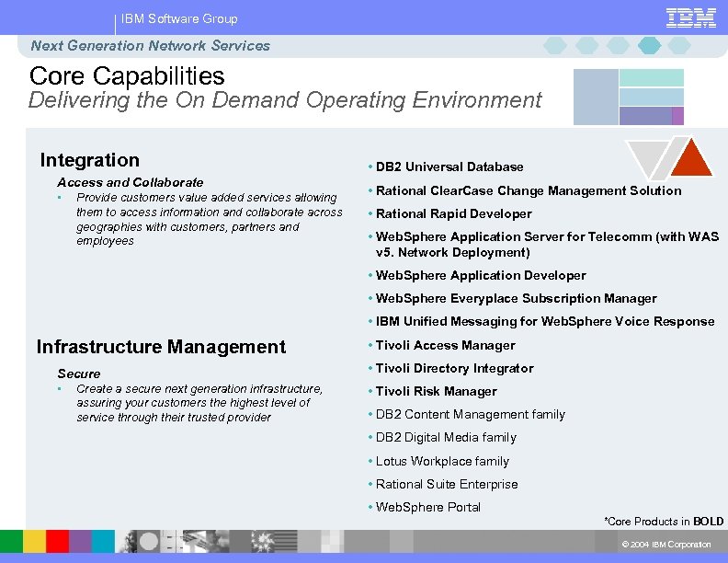The width and height of the screenshot is (728, 563).
Task: Click the 'Provide customers value added services' paragraph
Action: pos(209,219)
